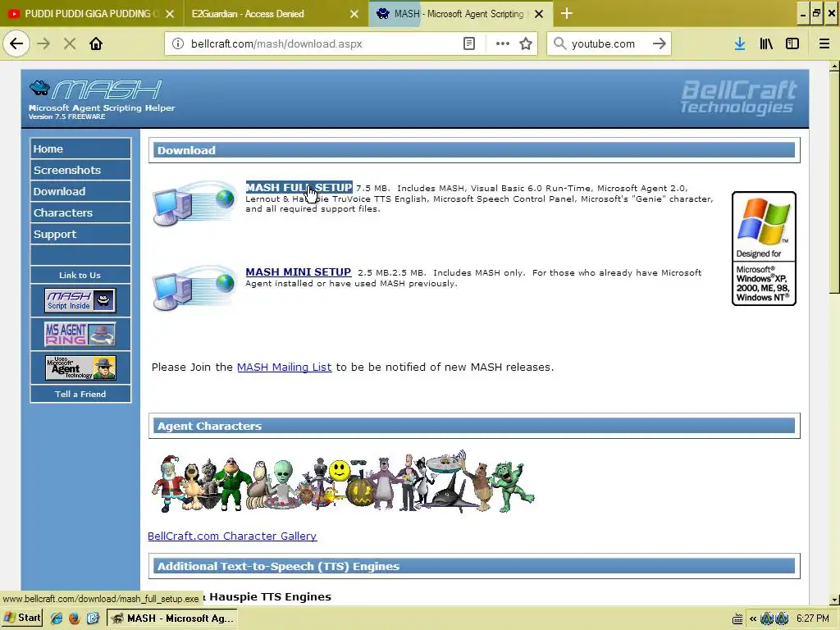Open Home in site sidebar
The width and height of the screenshot is (840, 630).
click(x=80, y=148)
